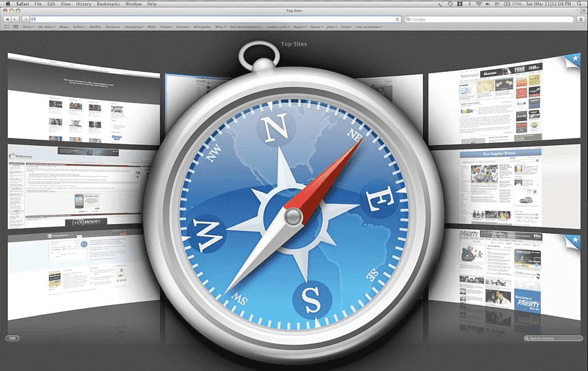
Task: Open the Bluetooth status menu
Action: [x=469, y=4]
